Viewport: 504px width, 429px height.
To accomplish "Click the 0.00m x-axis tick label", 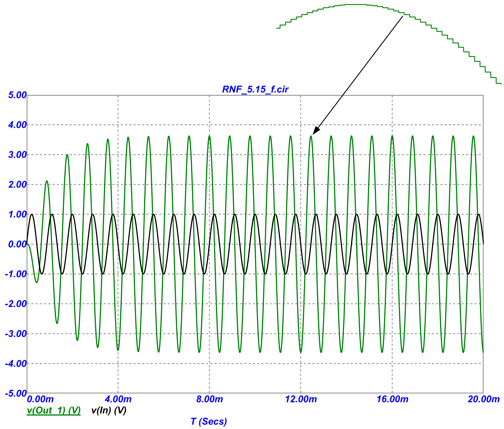I will (40, 399).
